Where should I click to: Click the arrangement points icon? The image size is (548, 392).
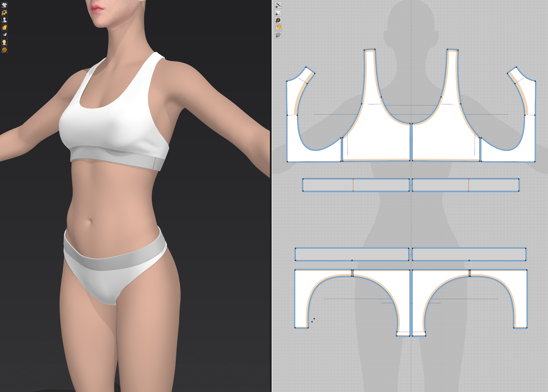[4, 13]
